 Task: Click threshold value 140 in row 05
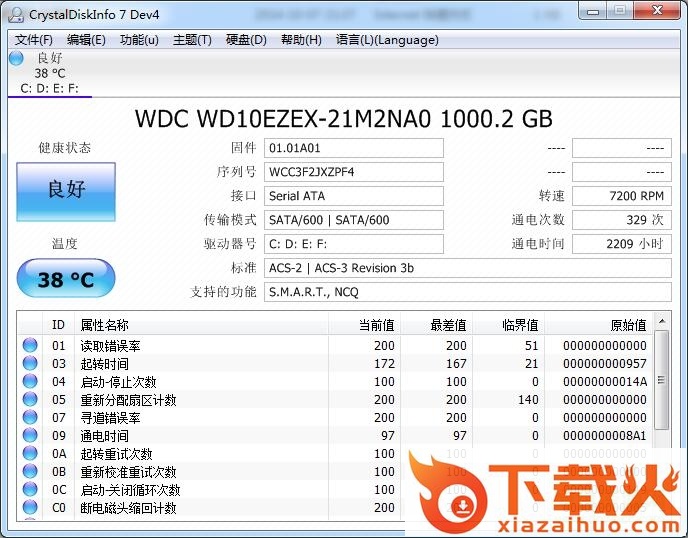tap(527, 399)
